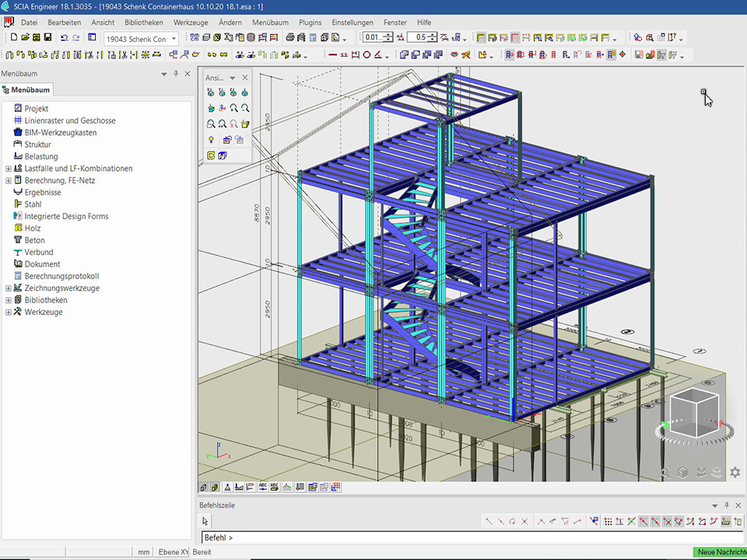Click the Undo arrow icon
The width and height of the screenshot is (747, 560).
pyautogui.click(x=64, y=37)
